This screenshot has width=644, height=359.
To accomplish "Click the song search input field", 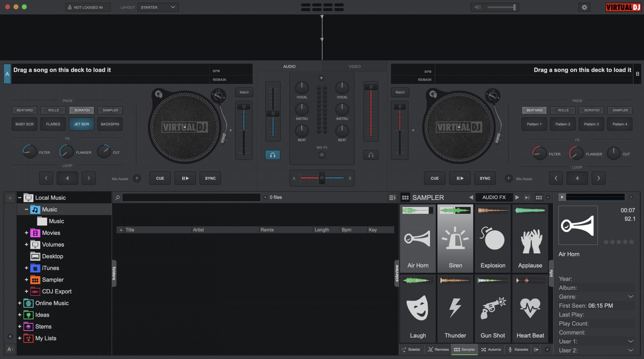I will coord(191,198).
